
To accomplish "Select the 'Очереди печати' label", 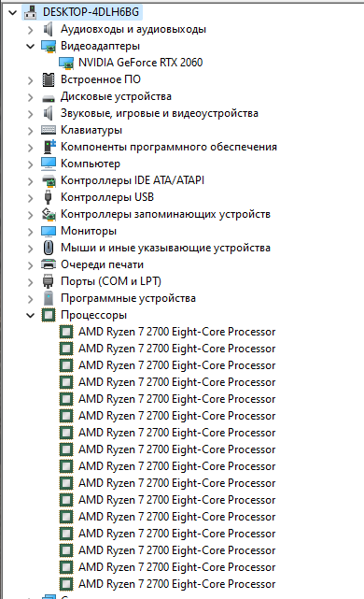I will (103, 264).
